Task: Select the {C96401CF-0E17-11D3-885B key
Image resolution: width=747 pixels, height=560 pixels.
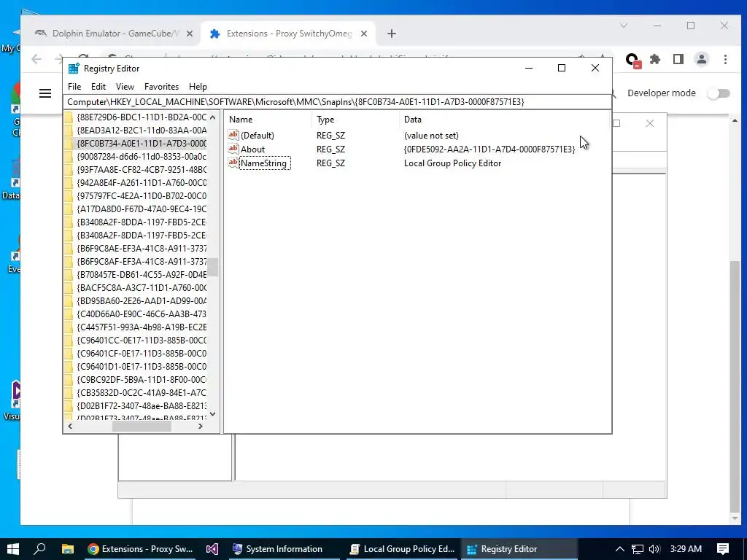Action: pos(142,354)
